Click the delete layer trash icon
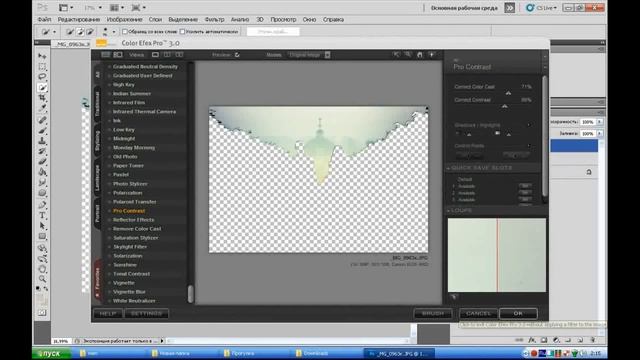The image size is (640, 360). [593, 340]
